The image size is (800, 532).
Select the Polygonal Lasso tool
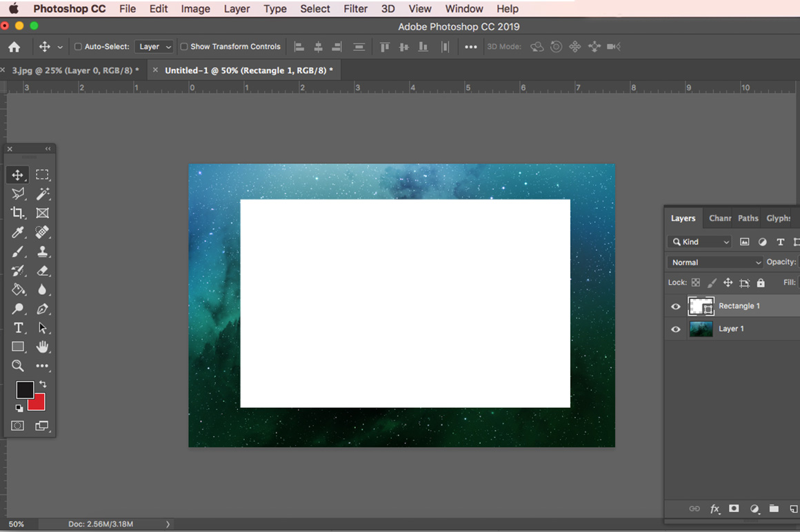point(18,194)
